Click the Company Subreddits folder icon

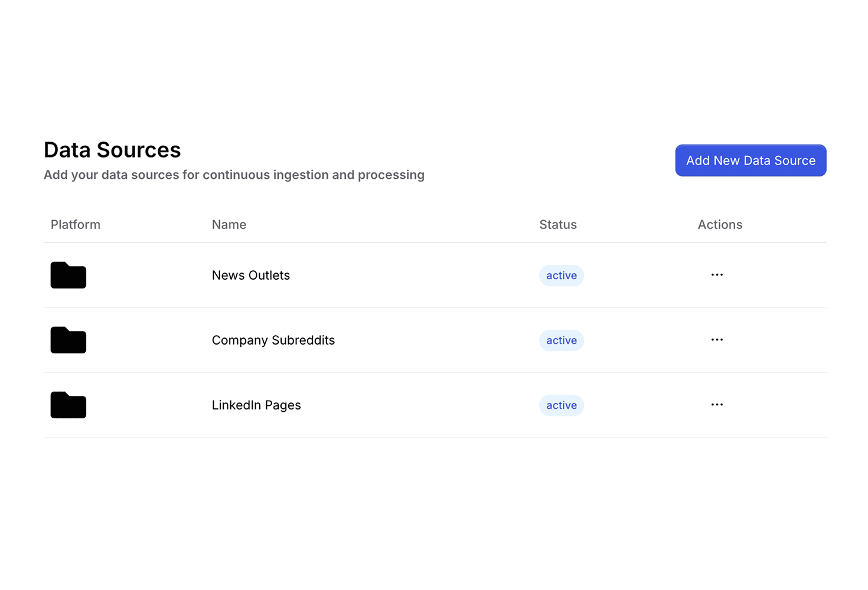(68, 340)
